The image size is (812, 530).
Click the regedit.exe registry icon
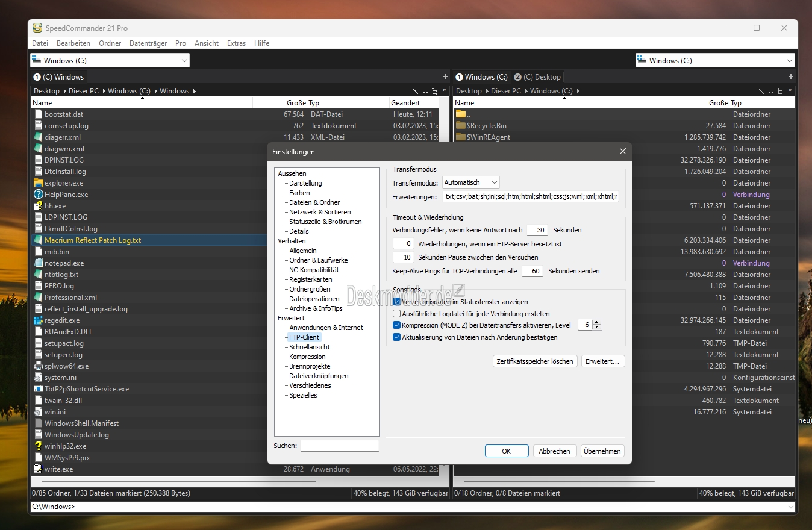pos(39,320)
